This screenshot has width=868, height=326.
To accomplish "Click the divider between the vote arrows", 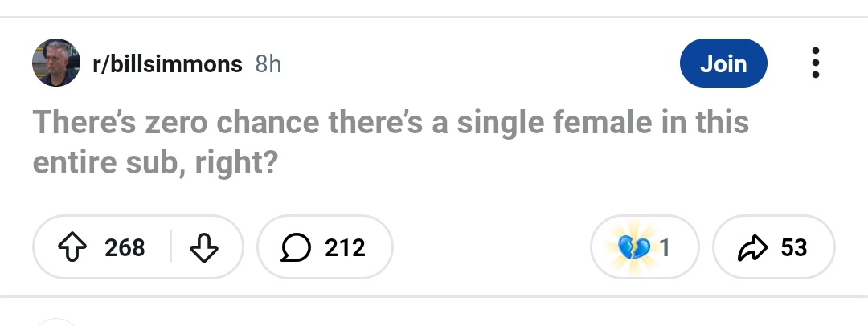I will [x=170, y=247].
